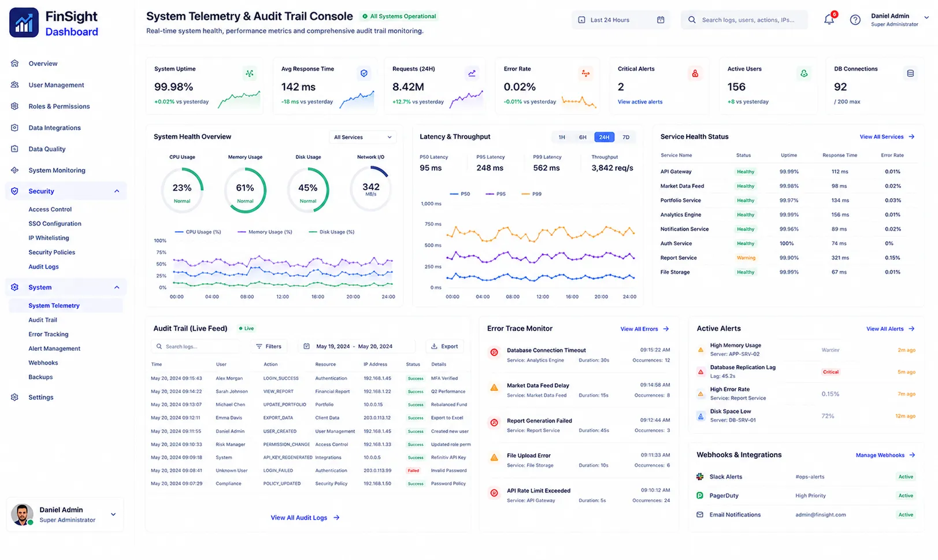Viewport: 938px width, 560px height.
Task: Open the notifications bell
Action: tap(829, 20)
